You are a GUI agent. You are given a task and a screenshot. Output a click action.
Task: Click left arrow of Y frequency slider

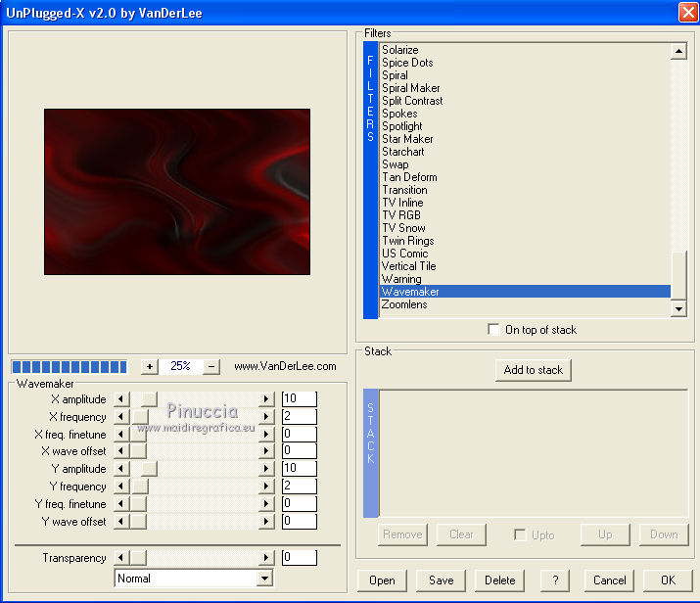[x=121, y=487]
